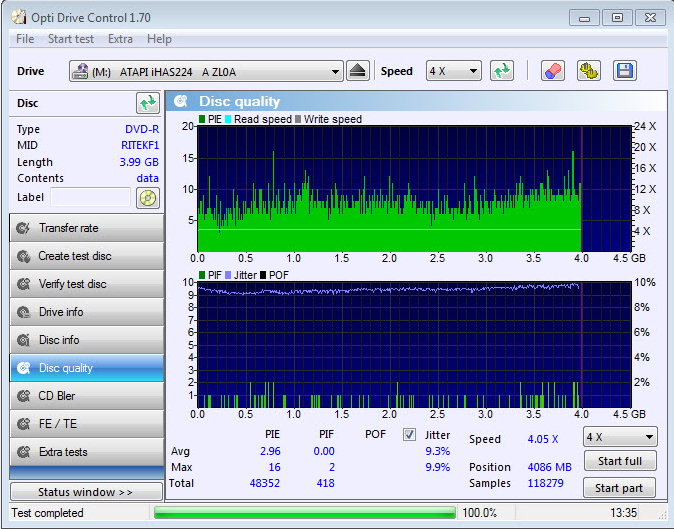Click the PIF total value 418
The height and width of the screenshot is (529, 674).
tap(325, 483)
